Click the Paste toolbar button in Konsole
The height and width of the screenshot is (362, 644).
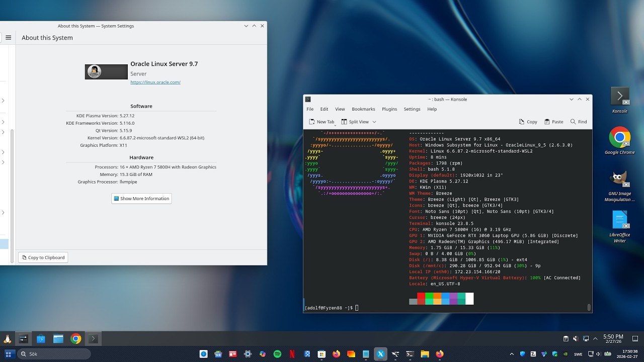(x=554, y=122)
